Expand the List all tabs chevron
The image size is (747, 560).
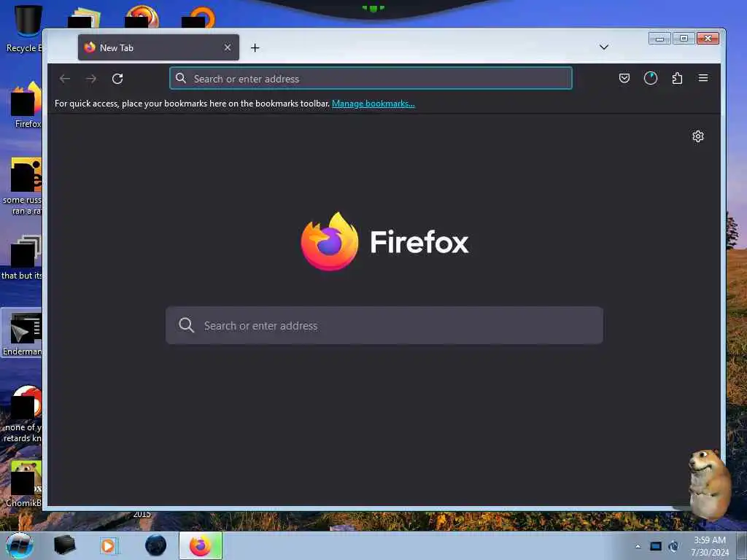[603, 47]
